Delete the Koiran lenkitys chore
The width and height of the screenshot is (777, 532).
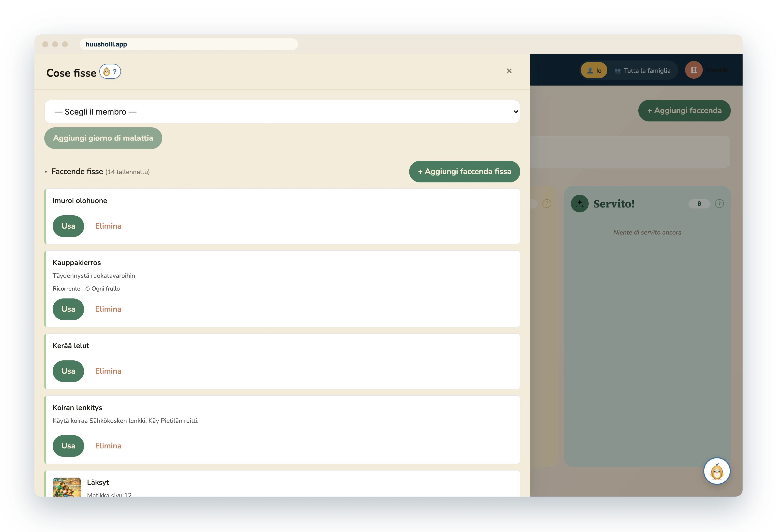pos(108,446)
